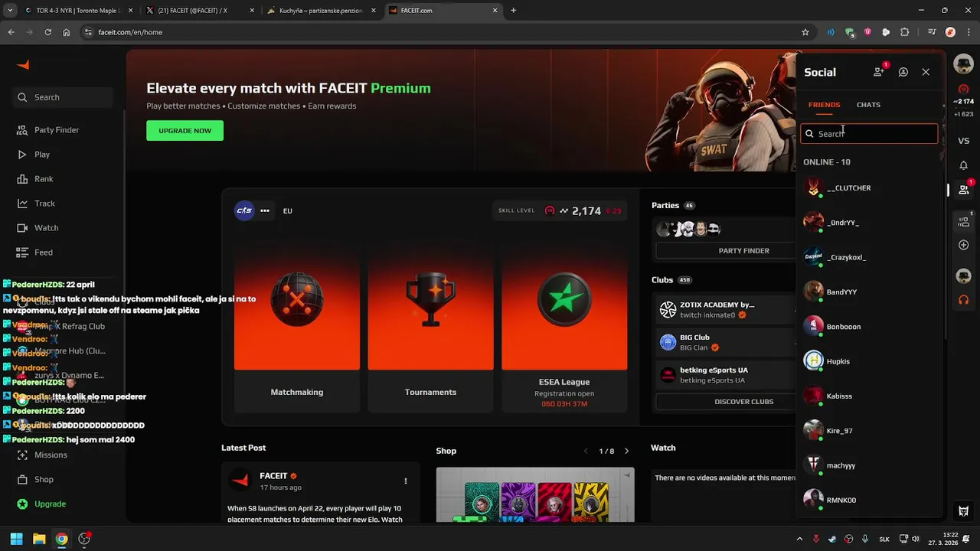980x551 pixels.
Task: Open File Explorer from taskbar
Action: click(x=39, y=539)
